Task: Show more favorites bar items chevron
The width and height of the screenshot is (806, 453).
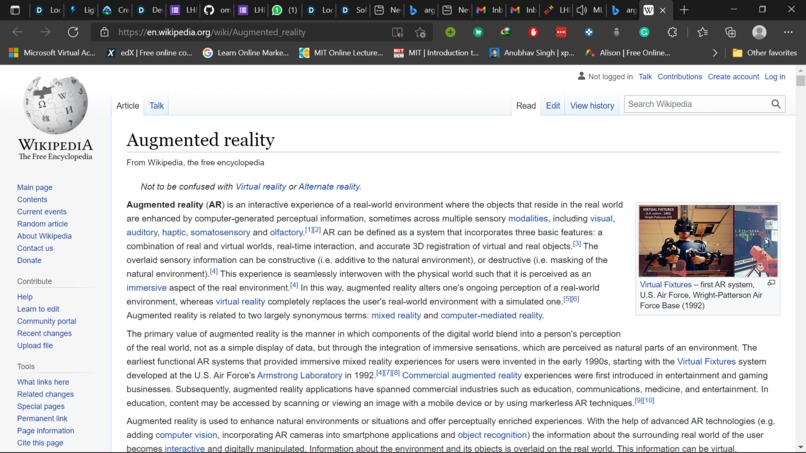Action: pos(715,52)
